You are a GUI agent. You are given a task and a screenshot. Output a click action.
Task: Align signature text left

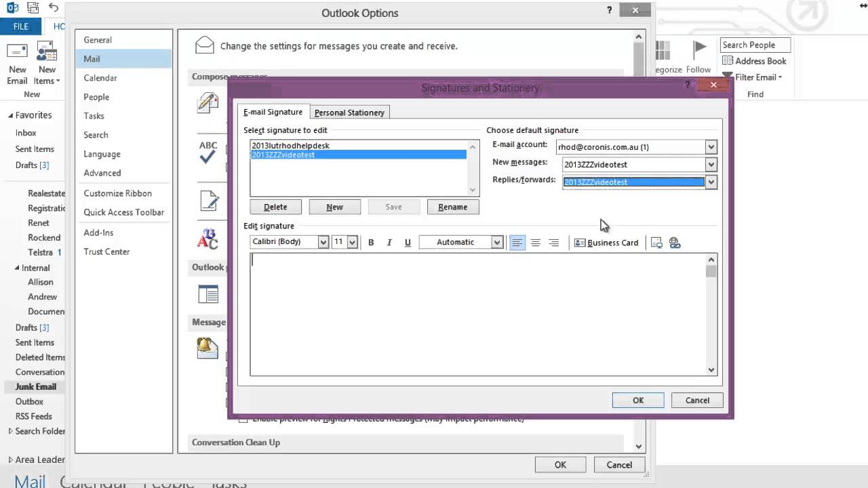[x=517, y=243]
